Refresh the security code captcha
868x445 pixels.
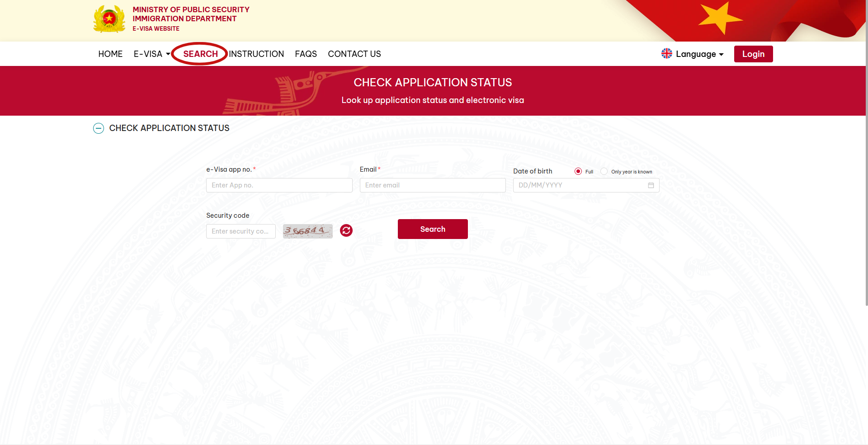[x=346, y=230]
